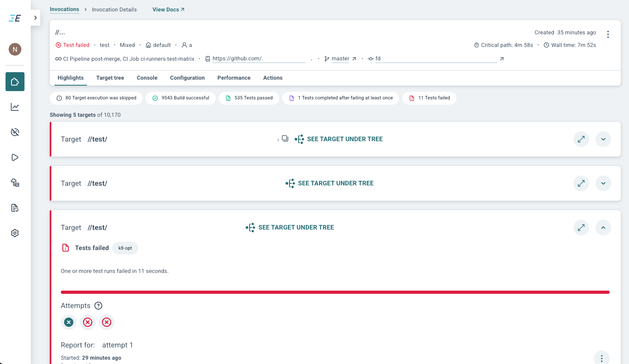Go back to Invocations breadcrumb
The height and width of the screenshot is (364, 629).
pyautogui.click(x=64, y=9)
